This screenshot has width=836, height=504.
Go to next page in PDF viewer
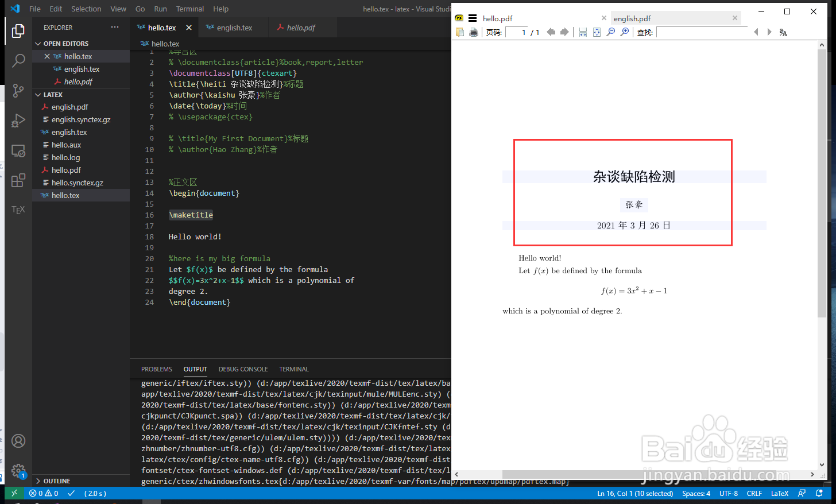pos(564,32)
